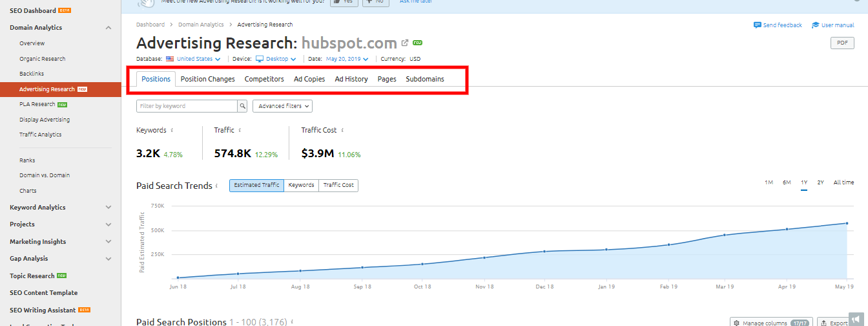This screenshot has width=868, height=326.
Task: Switch chart to Traffic Cost view
Action: pyautogui.click(x=338, y=186)
